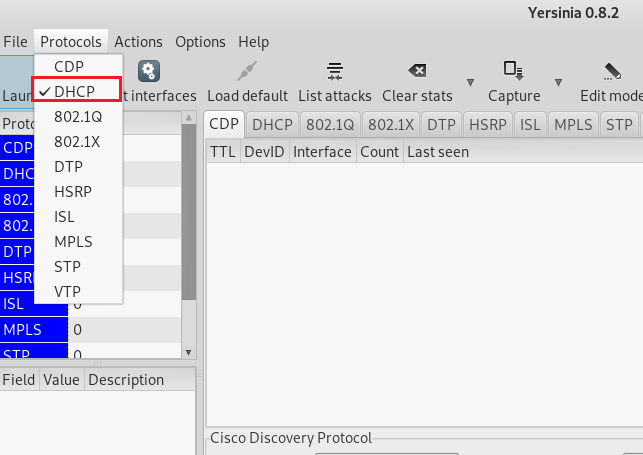
Task: Click the Edit mode pencil icon
Action: click(x=612, y=71)
